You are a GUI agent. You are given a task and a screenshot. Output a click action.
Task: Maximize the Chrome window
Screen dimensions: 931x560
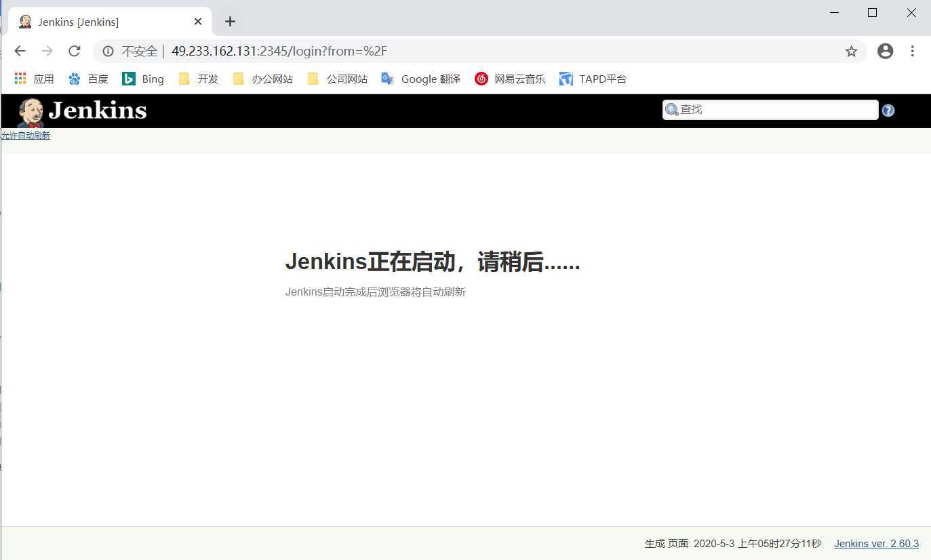pos(873,13)
